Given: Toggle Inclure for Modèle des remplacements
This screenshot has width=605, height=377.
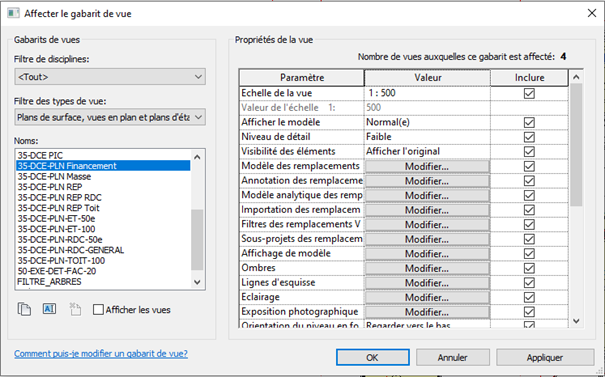Looking at the screenshot, I should pyautogui.click(x=529, y=166).
